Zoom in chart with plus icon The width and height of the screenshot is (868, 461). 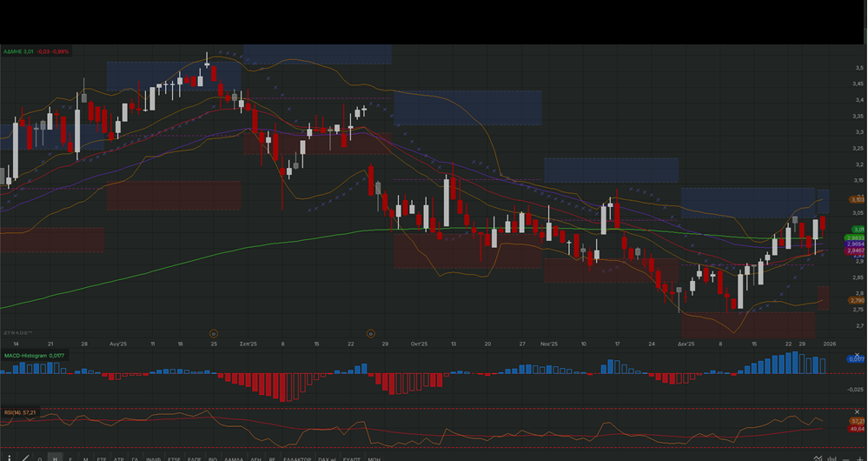(859, 458)
